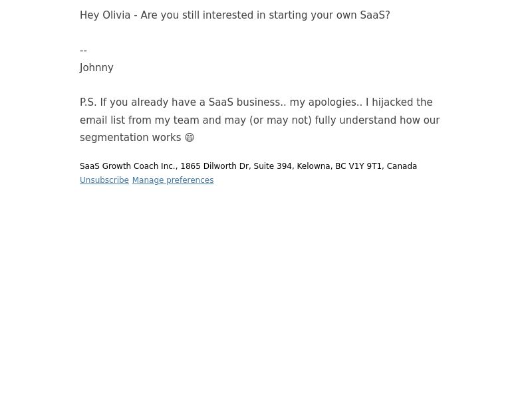
Task: Click the Unsubscribe link
Action: click(x=104, y=180)
